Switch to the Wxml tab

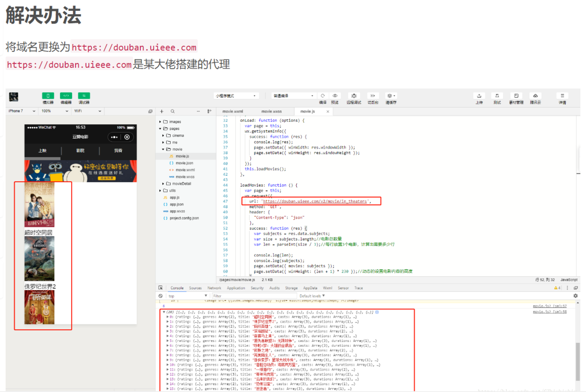point(327,288)
